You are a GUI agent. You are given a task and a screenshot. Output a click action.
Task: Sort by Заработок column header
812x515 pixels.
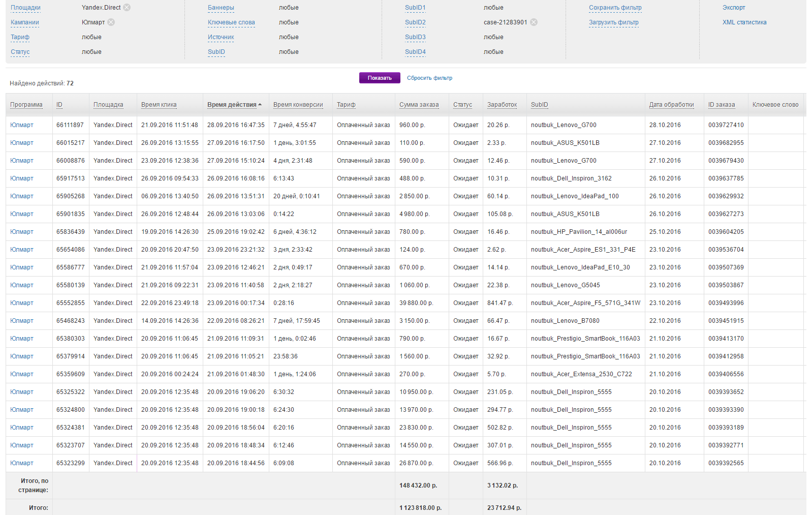click(502, 105)
